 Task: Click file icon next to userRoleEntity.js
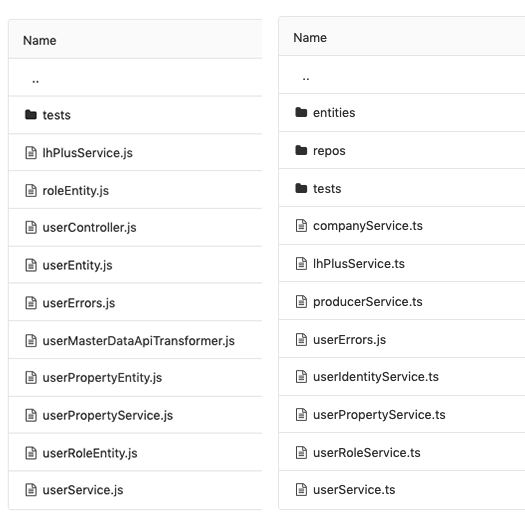31,453
